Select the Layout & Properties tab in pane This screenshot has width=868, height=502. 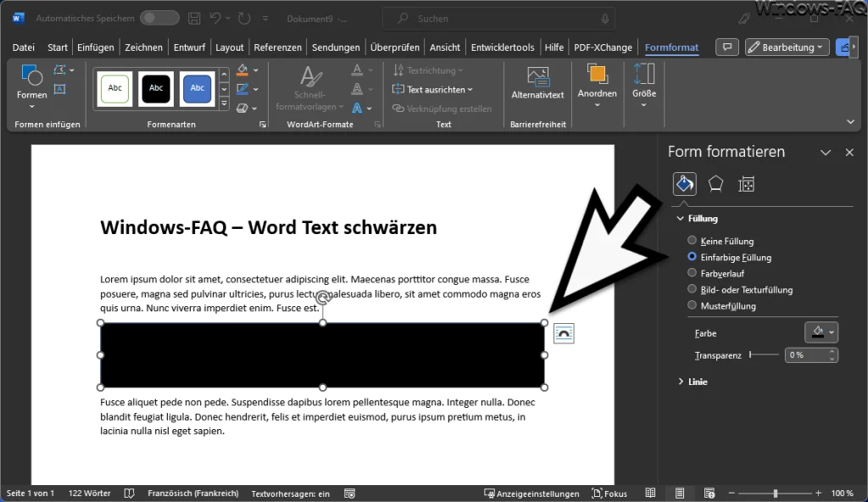pyautogui.click(x=746, y=184)
